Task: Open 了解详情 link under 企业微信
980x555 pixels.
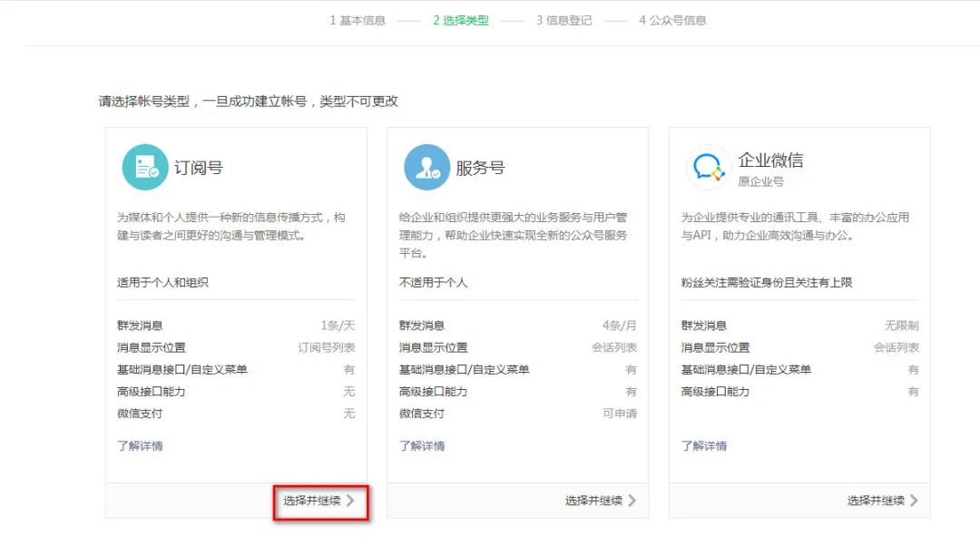Action: point(704,446)
